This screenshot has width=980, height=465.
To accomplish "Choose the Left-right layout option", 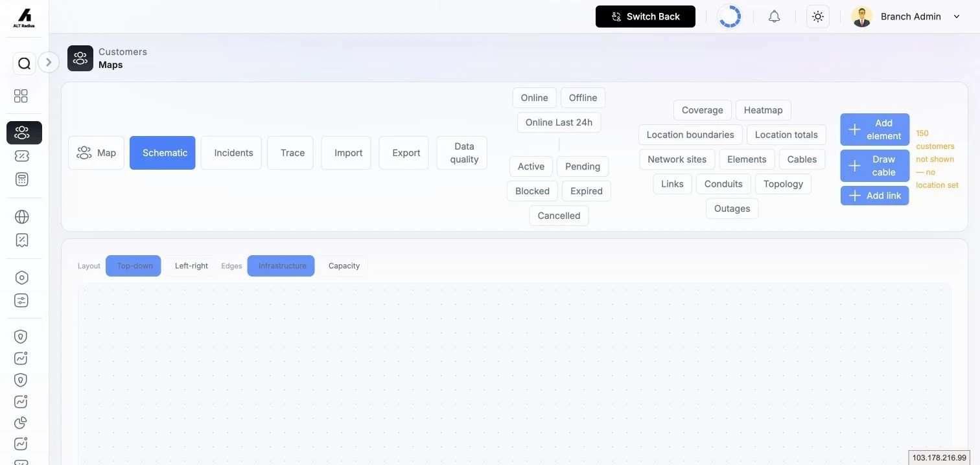I will point(192,266).
